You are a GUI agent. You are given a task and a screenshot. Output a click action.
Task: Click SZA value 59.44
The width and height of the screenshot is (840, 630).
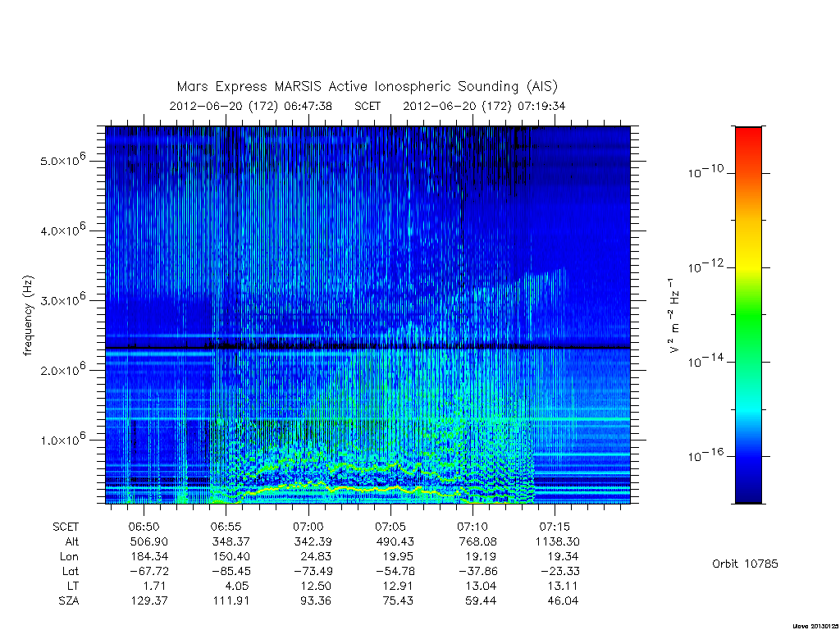481,601
